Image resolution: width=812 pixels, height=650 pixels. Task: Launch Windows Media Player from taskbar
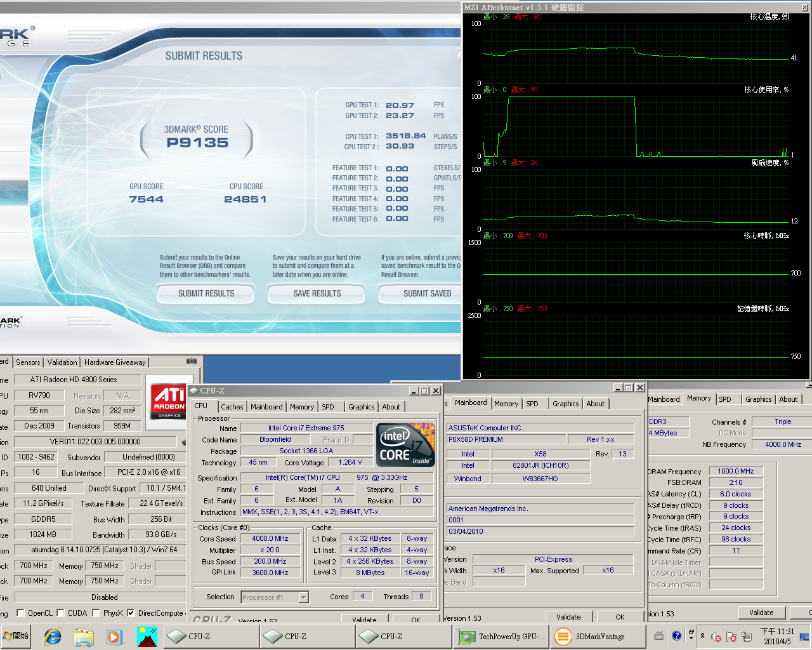115,636
